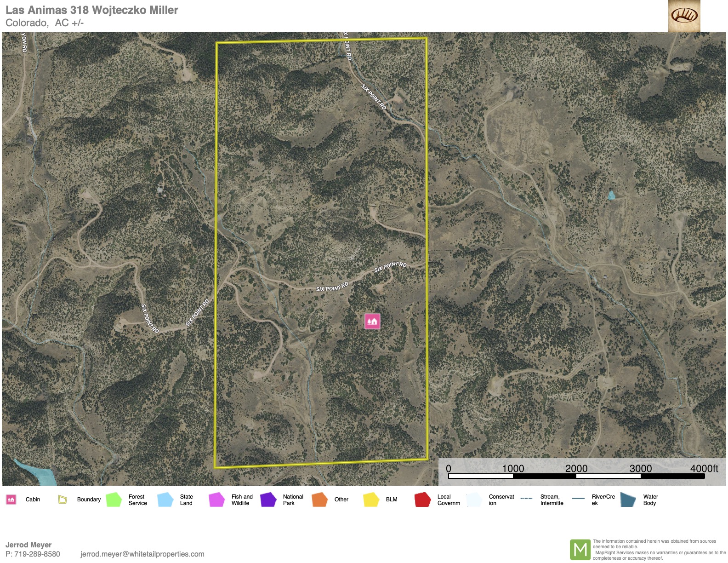Select the orange Other legend swatch

[319, 500]
